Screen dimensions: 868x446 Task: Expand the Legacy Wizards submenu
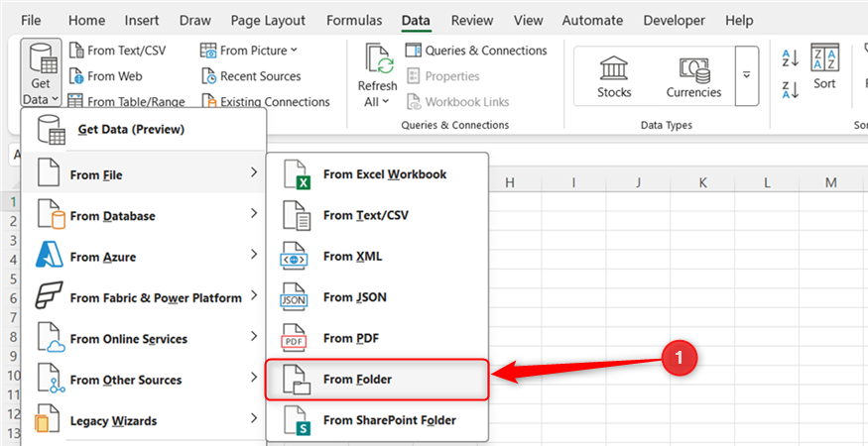tap(144, 420)
